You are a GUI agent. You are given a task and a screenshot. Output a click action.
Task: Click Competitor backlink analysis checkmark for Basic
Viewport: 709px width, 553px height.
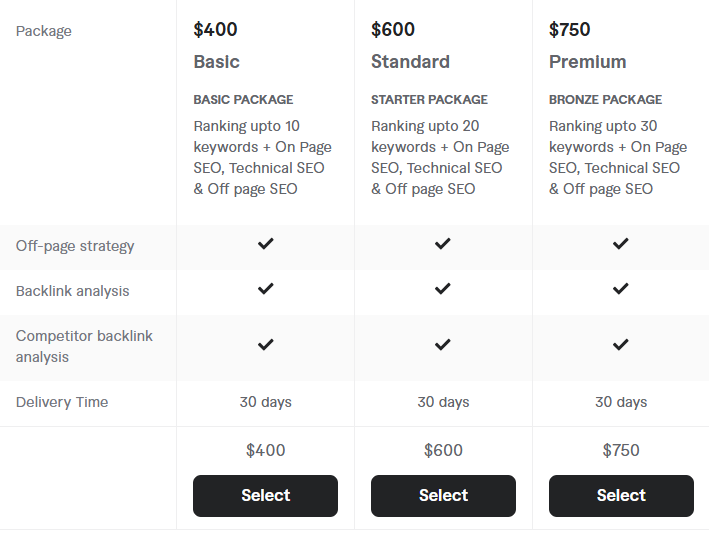(265, 345)
